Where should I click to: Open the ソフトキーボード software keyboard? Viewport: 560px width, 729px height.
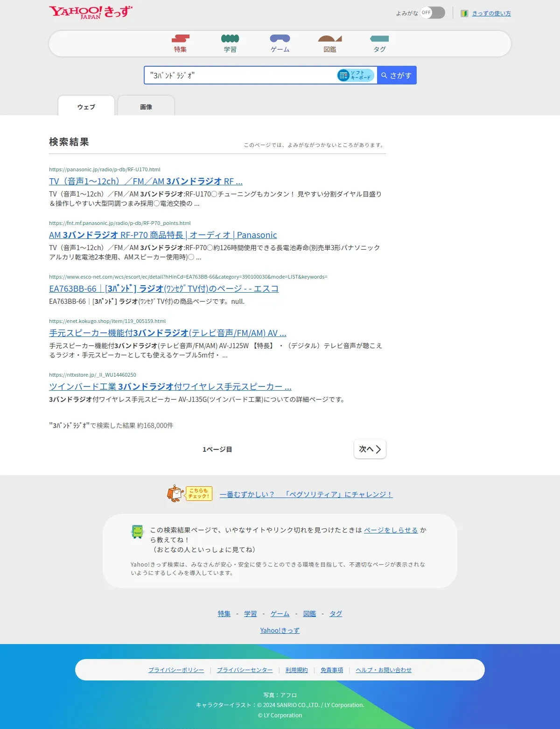point(356,75)
